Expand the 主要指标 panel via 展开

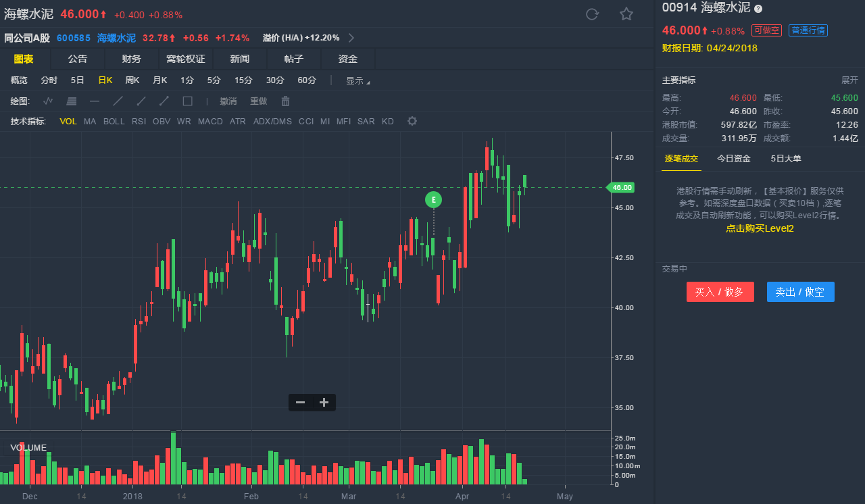pyautogui.click(x=849, y=80)
